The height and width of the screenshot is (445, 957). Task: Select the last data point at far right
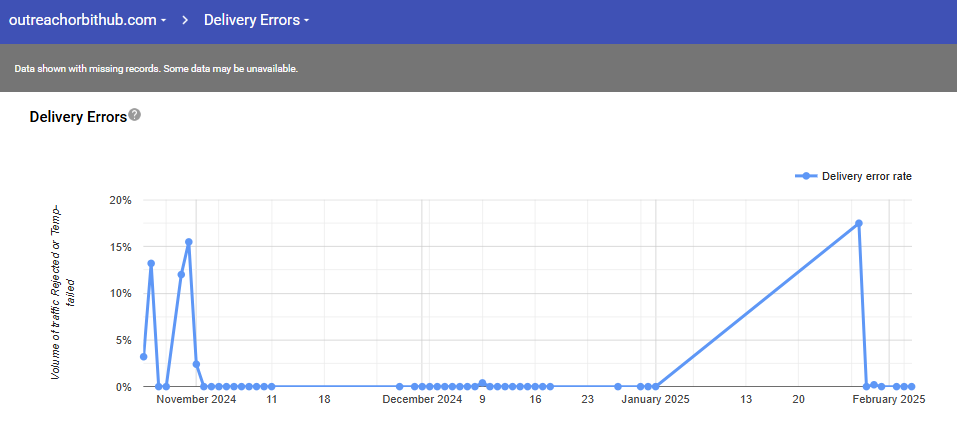pyautogui.click(x=911, y=386)
